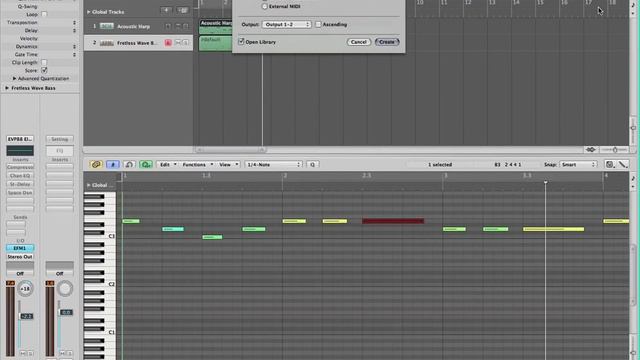Toggle the Score checkbox
The width and height of the screenshot is (640, 360).
pyautogui.click(x=44, y=71)
